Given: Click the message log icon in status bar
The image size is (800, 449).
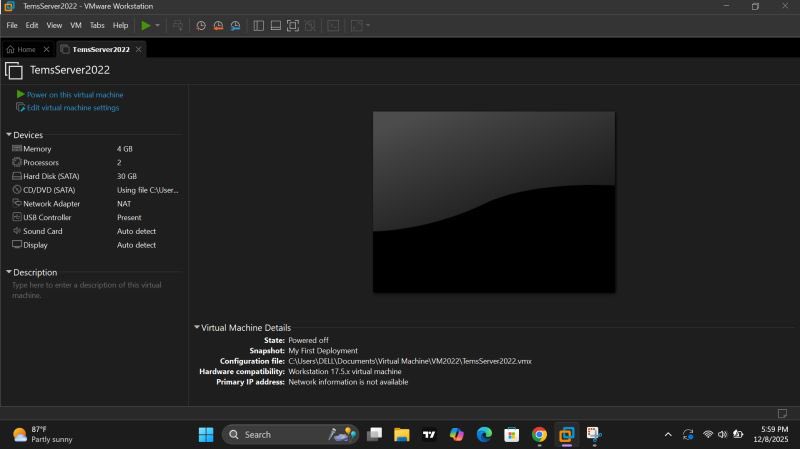Looking at the screenshot, I should pyautogui.click(x=782, y=413).
